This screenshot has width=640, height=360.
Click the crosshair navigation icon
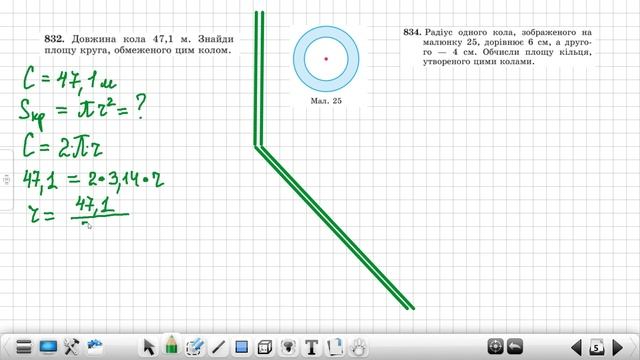click(x=496, y=347)
